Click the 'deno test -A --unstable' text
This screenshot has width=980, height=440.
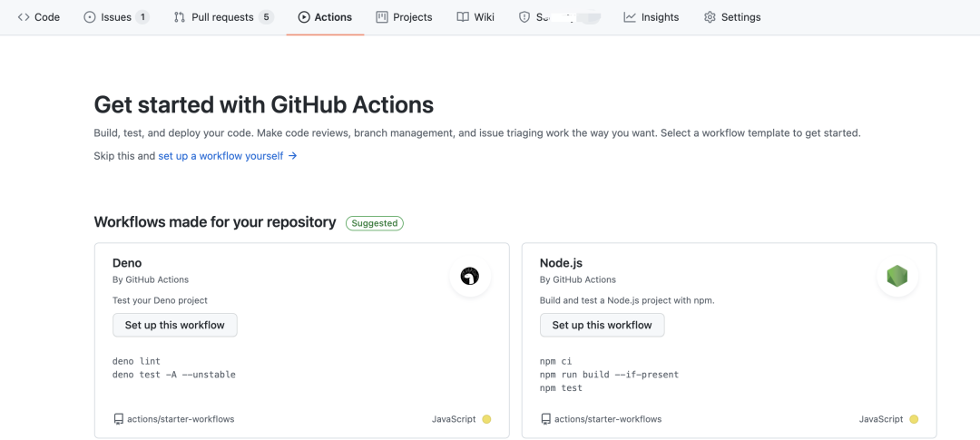[173, 375]
